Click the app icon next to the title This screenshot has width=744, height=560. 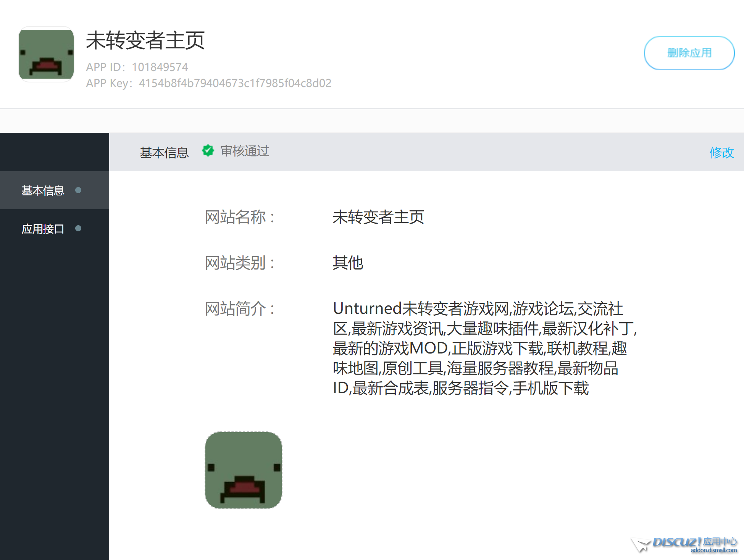(x=46, y=54)
